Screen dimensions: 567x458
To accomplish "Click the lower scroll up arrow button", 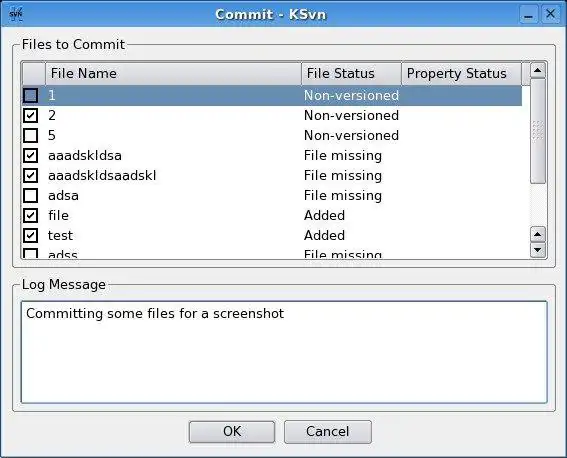I will (538, 235).
